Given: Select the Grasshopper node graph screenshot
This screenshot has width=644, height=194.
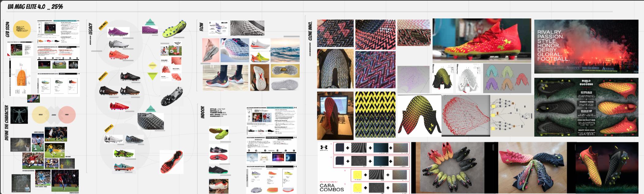Looking at the screenshot, I should (511, 116).
